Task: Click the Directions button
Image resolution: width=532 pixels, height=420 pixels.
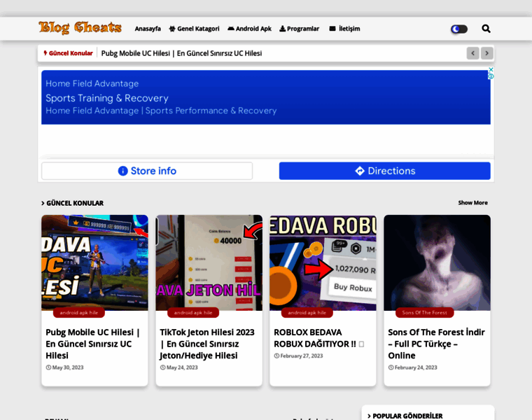Action: pyautogui.click(x=384, y=171)
